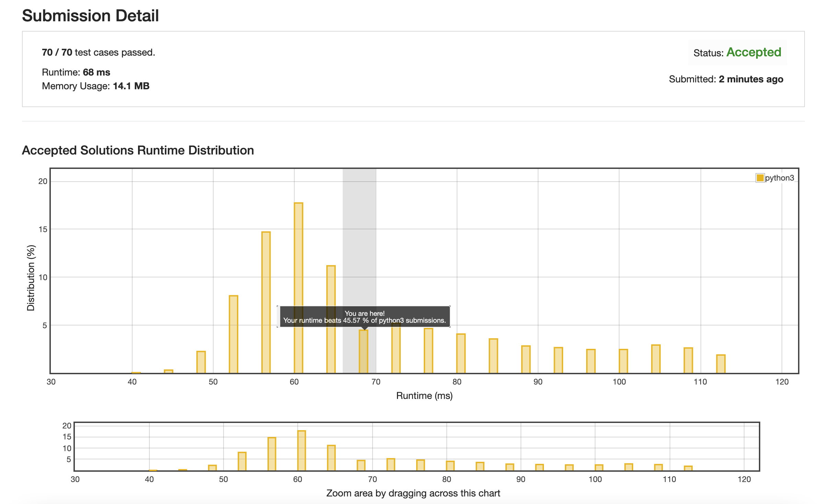The image size is (831, 504).
Task: Click the python3 legend label
Action: (779, 178)
